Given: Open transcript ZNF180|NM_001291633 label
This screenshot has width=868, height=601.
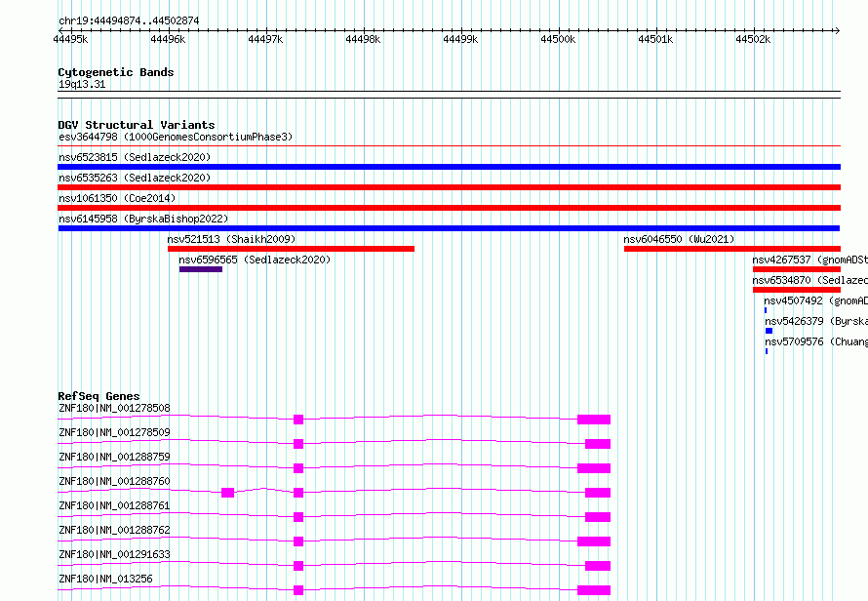Looking at the screenshot, I should click(x=114, y=554).
